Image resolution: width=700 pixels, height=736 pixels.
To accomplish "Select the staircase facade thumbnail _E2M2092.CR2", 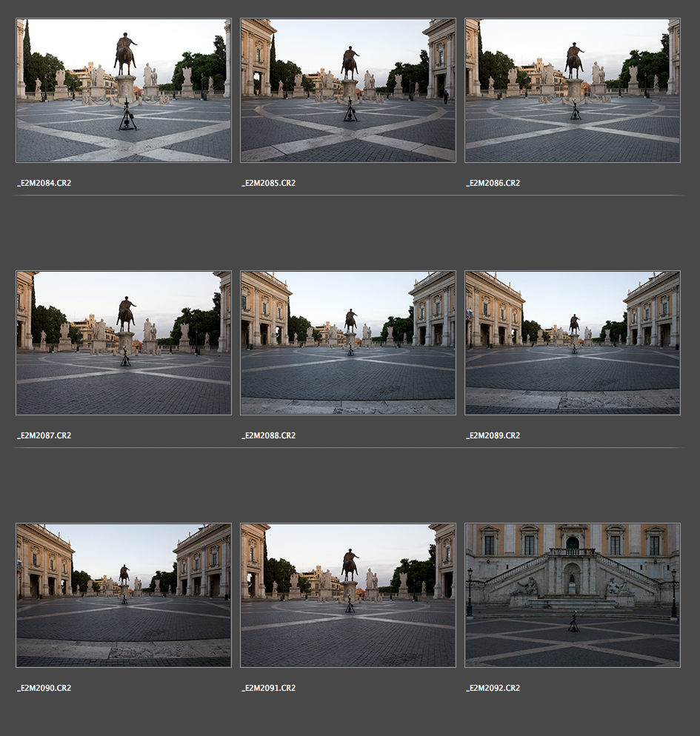I will click(x=573, y=595).
